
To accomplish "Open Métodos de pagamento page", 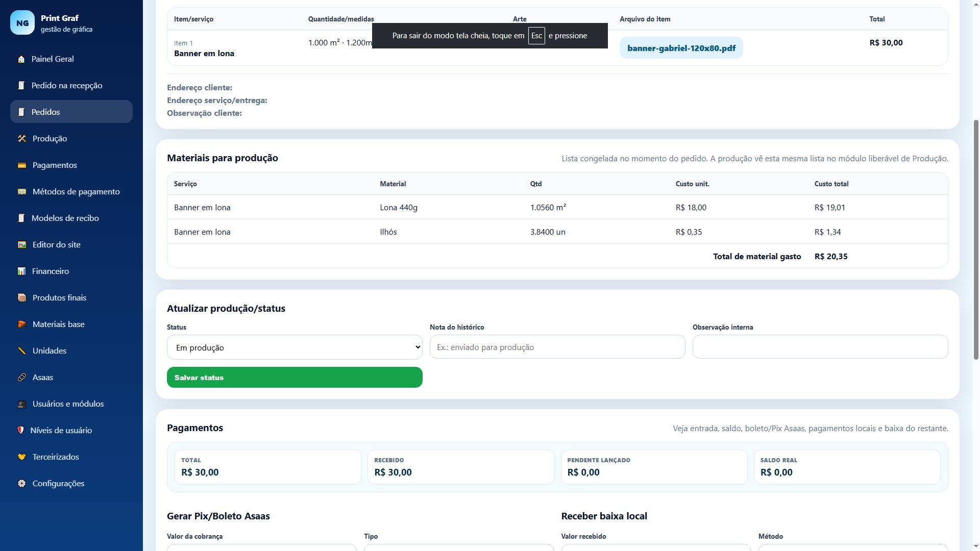I will 71,192.
